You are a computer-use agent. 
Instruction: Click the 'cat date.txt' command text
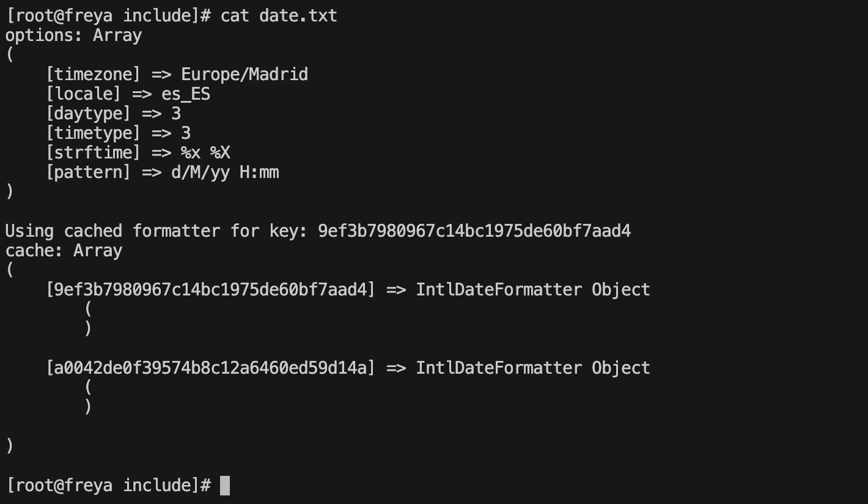[x=279, y=15]
